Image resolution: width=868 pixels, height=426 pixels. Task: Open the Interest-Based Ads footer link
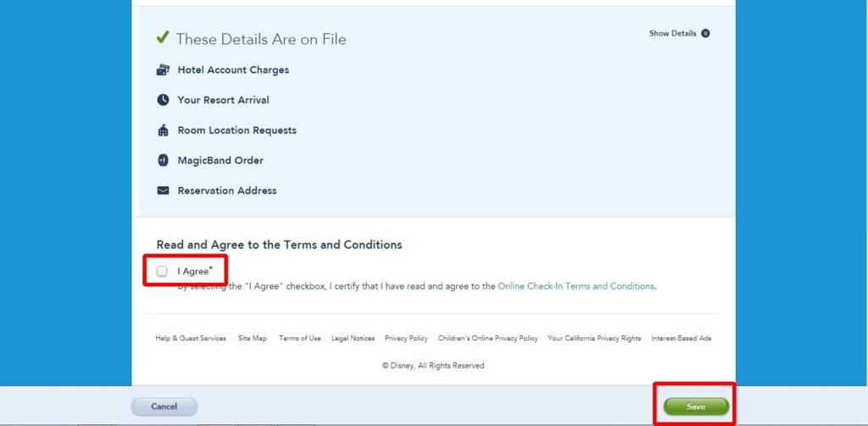tap(682, 338)
